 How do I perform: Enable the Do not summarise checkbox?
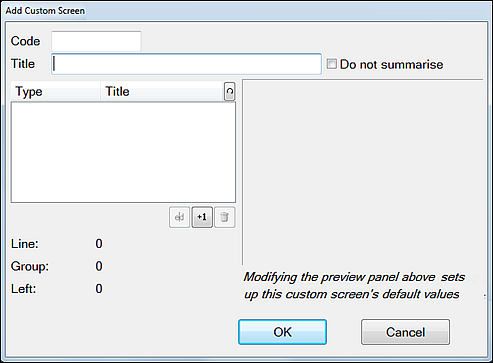331,64
